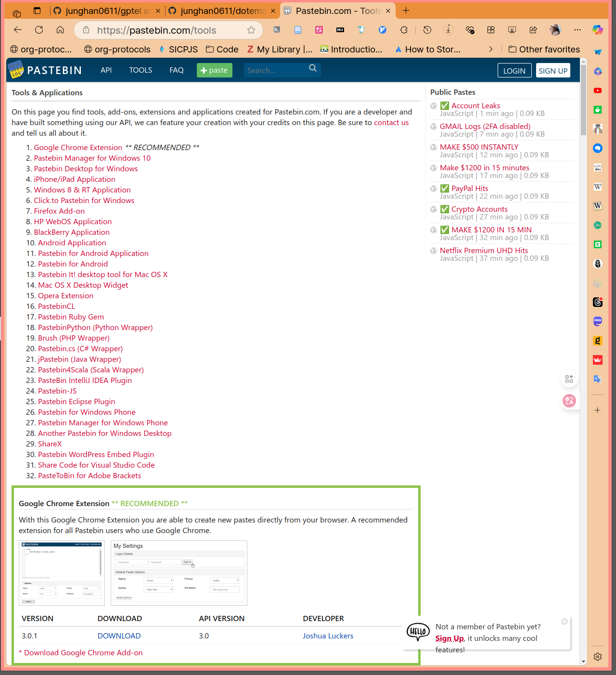Open YouTube icon in sidebar
Screen dimensions: 616x675
598,90
